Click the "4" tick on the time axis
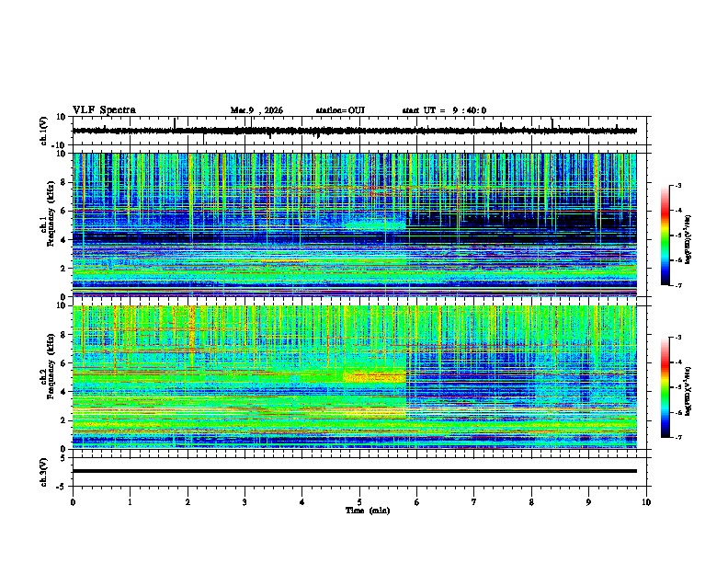Screen dimensions: 728x563 pyautogui.click(x=302, y=502)
